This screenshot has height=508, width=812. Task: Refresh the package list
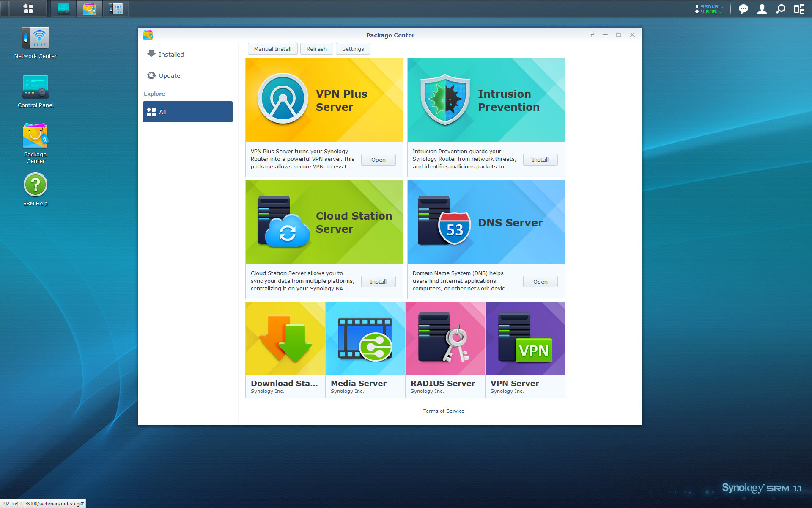(317, 49)
